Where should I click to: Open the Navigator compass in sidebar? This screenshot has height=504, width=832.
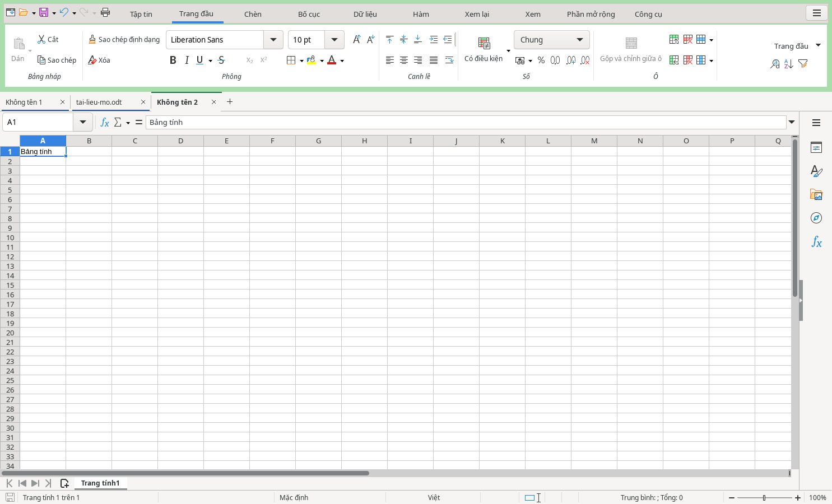pos(816,218)
